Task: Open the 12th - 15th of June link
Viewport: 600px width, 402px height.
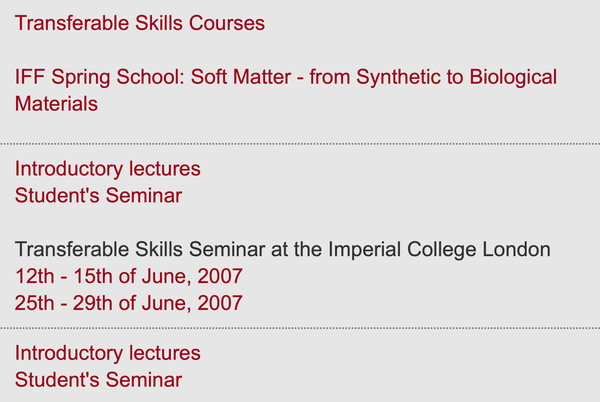Action: (129, 275)
